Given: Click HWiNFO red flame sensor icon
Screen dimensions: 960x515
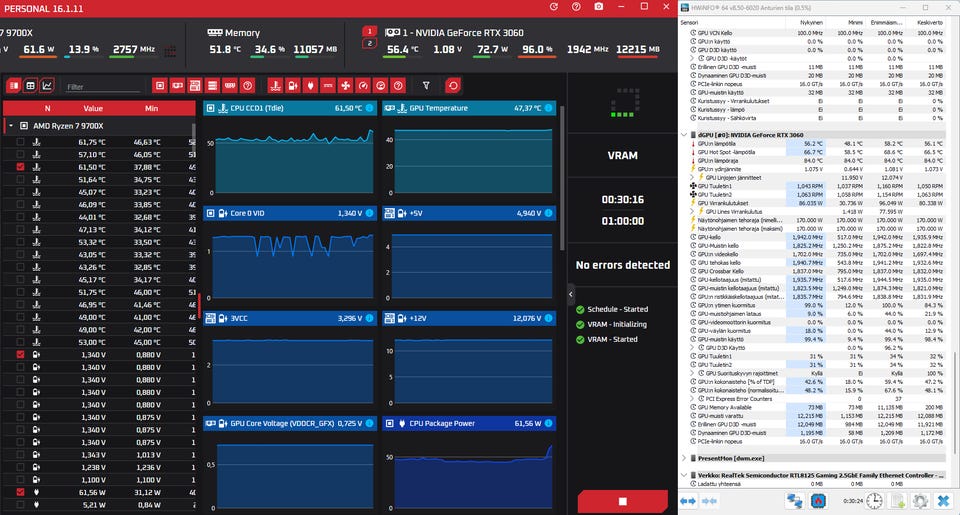Looking at the screenshot, I should point(818,501).
